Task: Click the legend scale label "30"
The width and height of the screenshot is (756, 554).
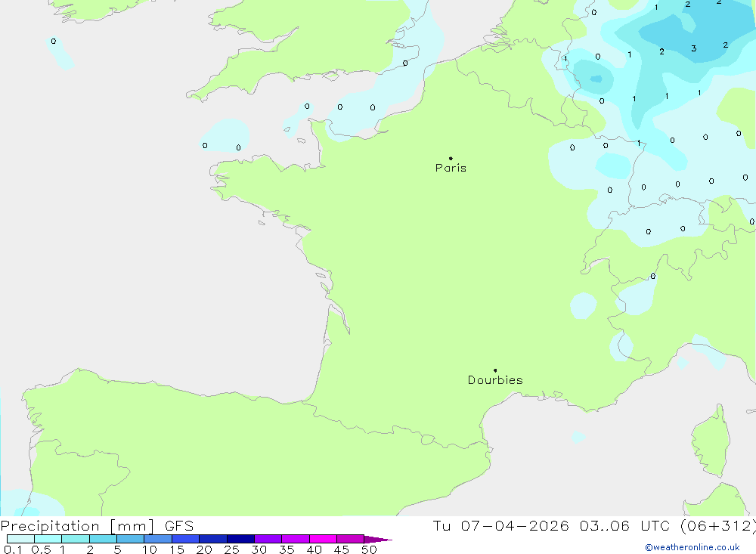Action: click(259, 549)
